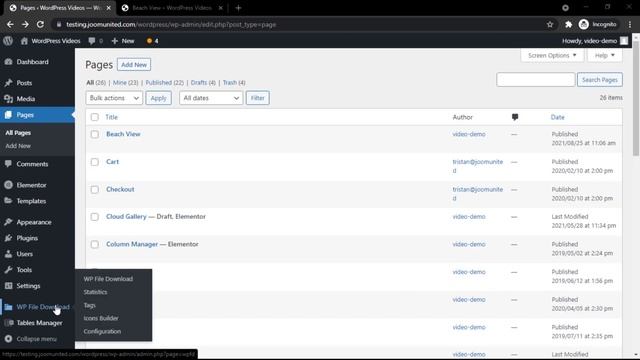Open the Howdy video-demo user menu
This screenshot has width=640, height=360.
595,41
